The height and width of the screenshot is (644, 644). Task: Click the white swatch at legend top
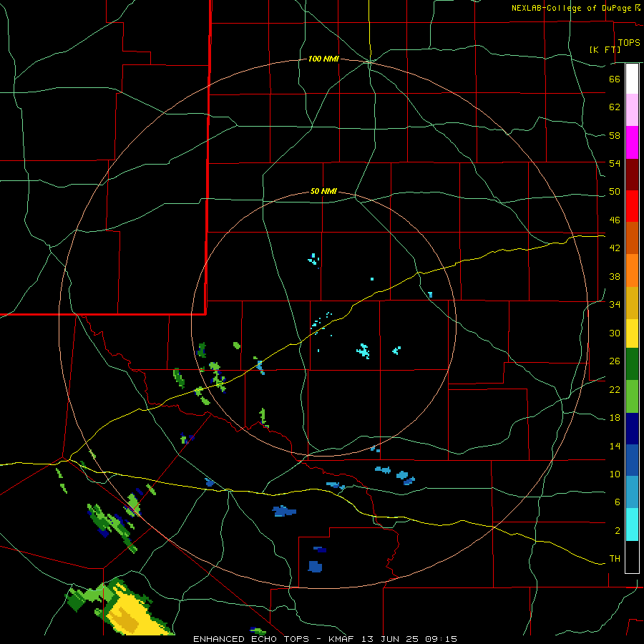click(x=632, y=79)
